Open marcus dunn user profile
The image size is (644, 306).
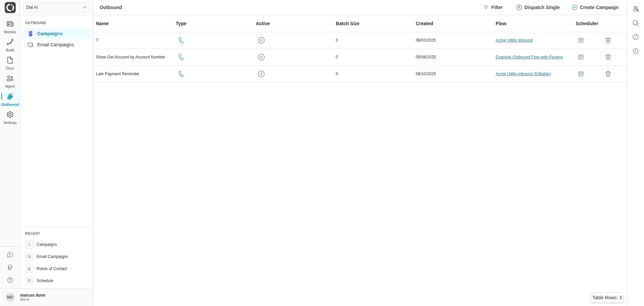click(x=46, y=297)
